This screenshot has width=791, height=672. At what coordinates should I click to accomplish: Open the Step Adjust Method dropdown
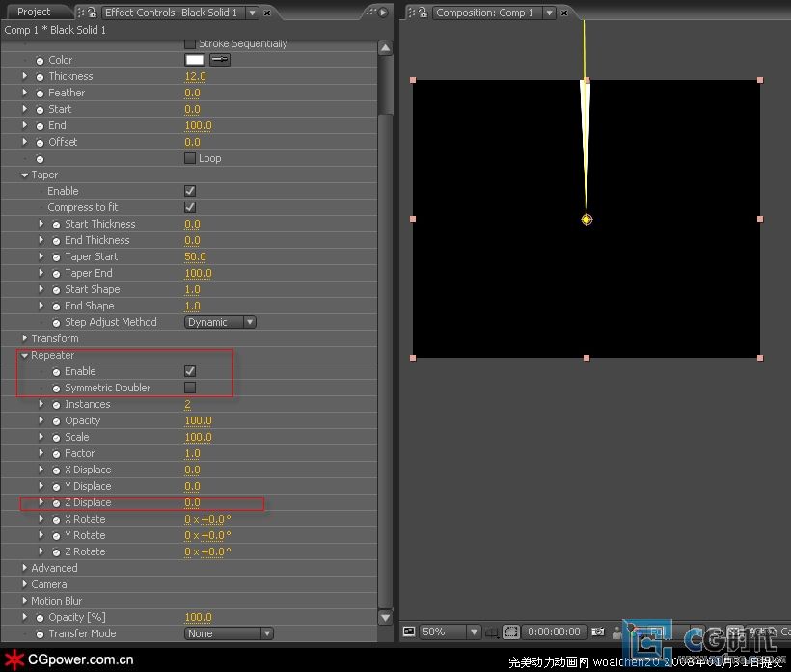[220, 322]
